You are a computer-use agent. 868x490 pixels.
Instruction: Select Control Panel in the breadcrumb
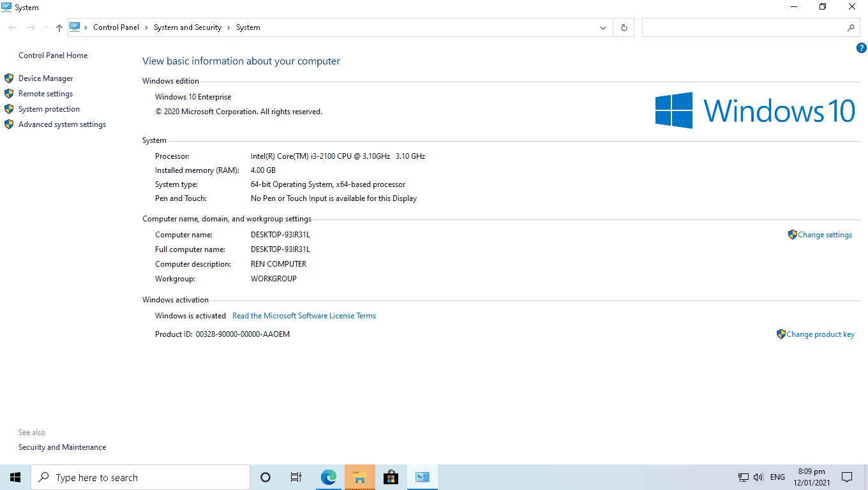coord(116,27)
